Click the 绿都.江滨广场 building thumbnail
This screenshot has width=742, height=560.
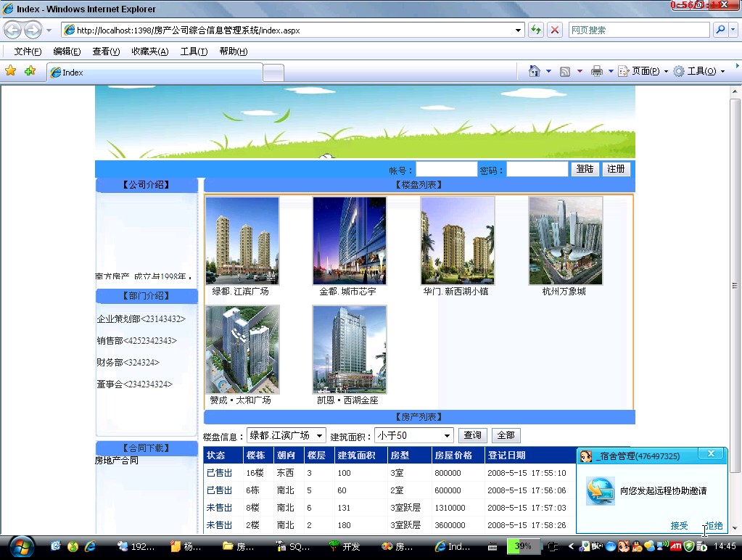tap(242, 241)
